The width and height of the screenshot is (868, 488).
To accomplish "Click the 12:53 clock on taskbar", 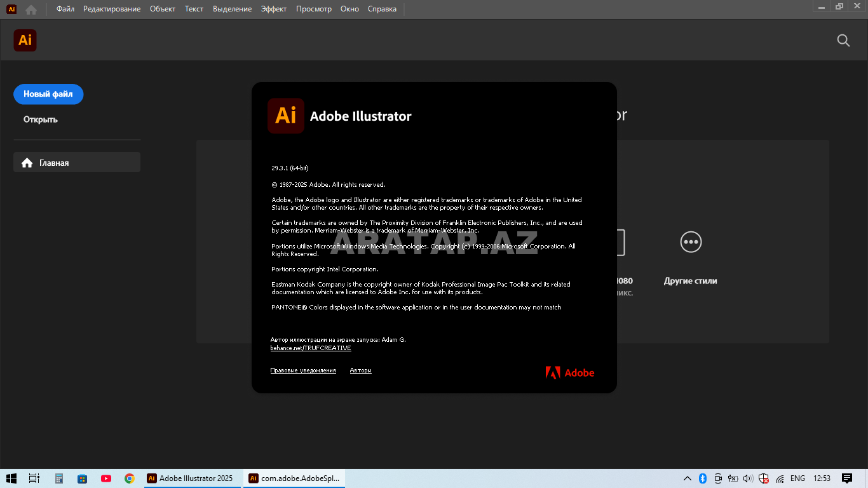I will tap(822, 478).
